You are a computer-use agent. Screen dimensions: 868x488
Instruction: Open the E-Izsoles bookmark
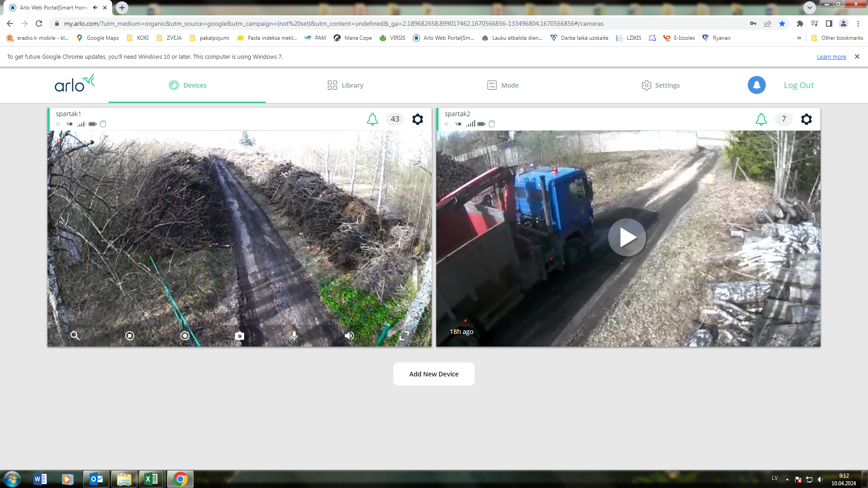point(679,38)
